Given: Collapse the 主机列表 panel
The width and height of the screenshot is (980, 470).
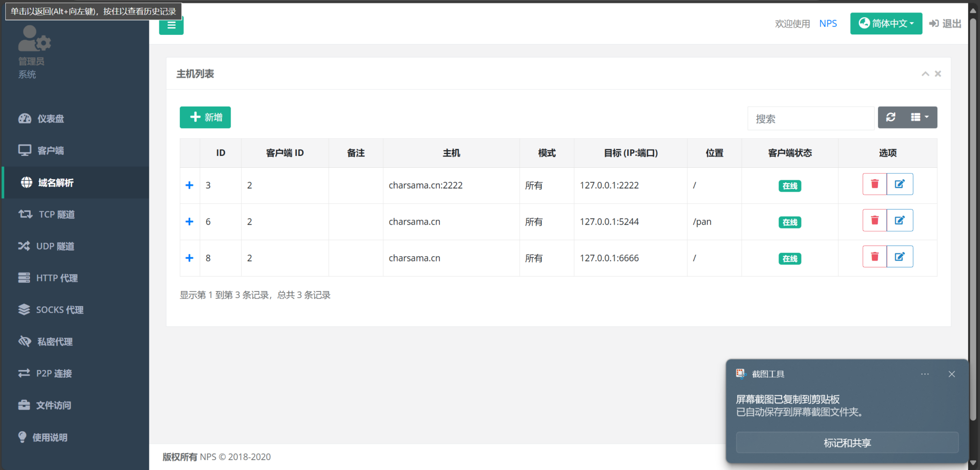Looking at the screenshot, I should (925, 74).
